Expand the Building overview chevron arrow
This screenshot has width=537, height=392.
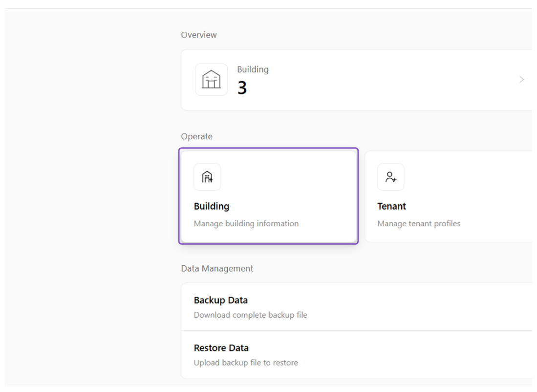coord(521,80)
